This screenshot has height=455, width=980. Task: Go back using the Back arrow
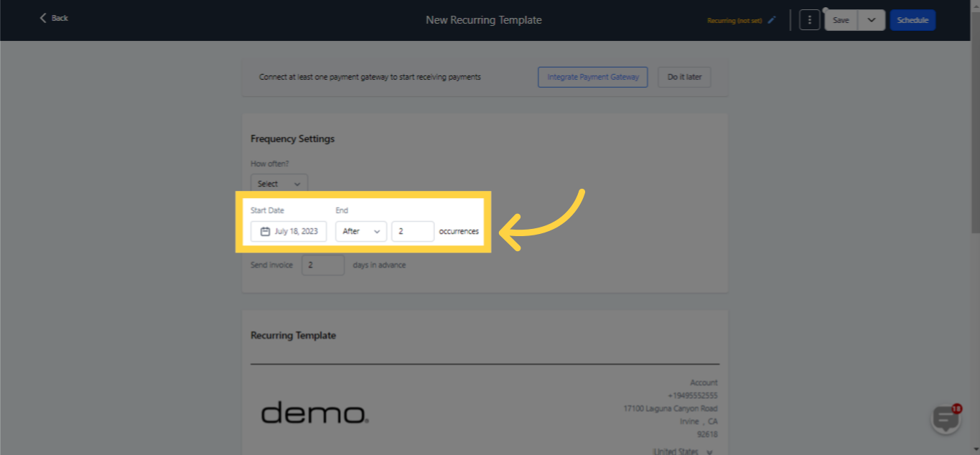click(x=53, y=17)
